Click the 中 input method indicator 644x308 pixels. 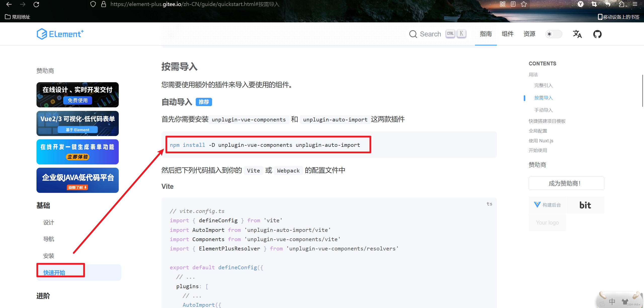coord(612,301)
